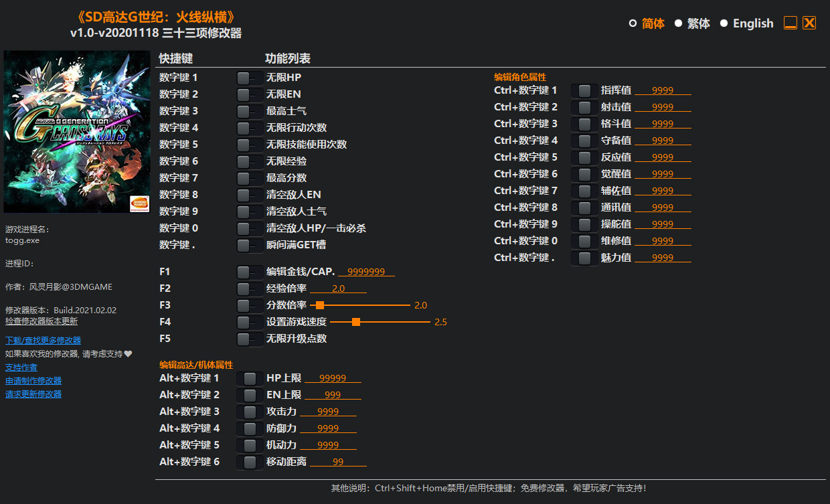Enable 防御力 toggle
The width and height of the screenshot is (830, 504).
(x=250, y=428)
